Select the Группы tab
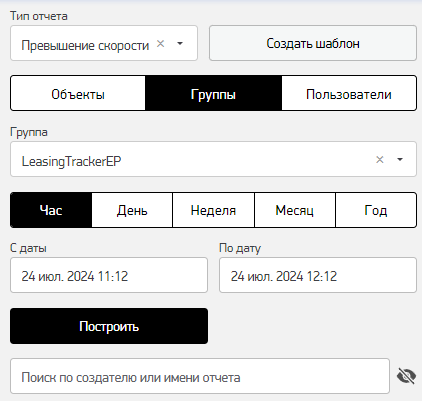This screenshot has height=401, width=422. coord(213,93)
